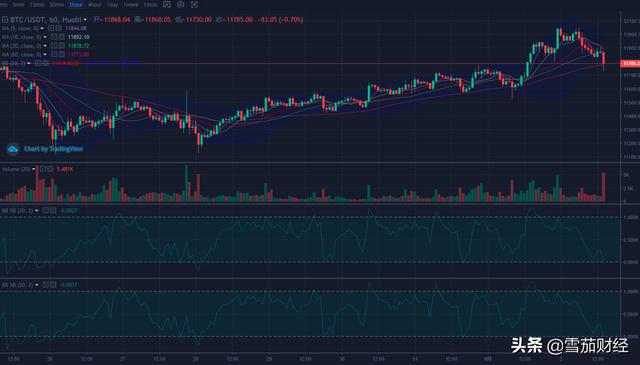The width and height of the screenshot is (640, 365).
Task: Click Volume value 5.481K
Action: click(x=65, y=169)
